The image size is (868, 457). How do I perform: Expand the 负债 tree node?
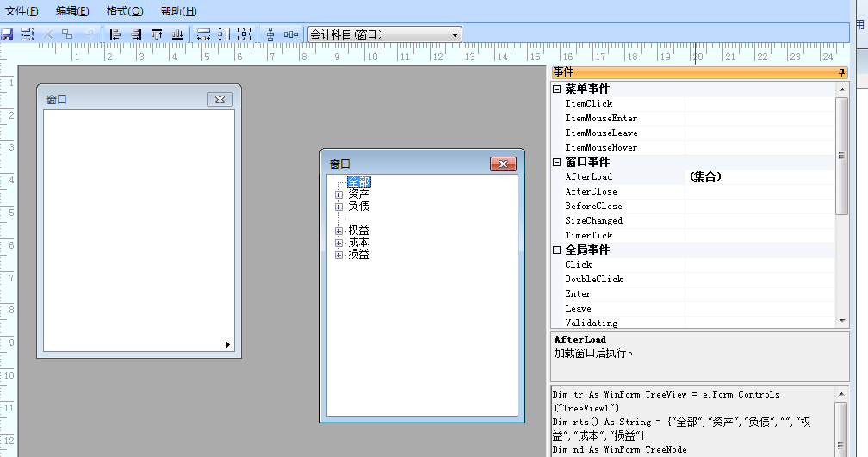click(338, 207)
